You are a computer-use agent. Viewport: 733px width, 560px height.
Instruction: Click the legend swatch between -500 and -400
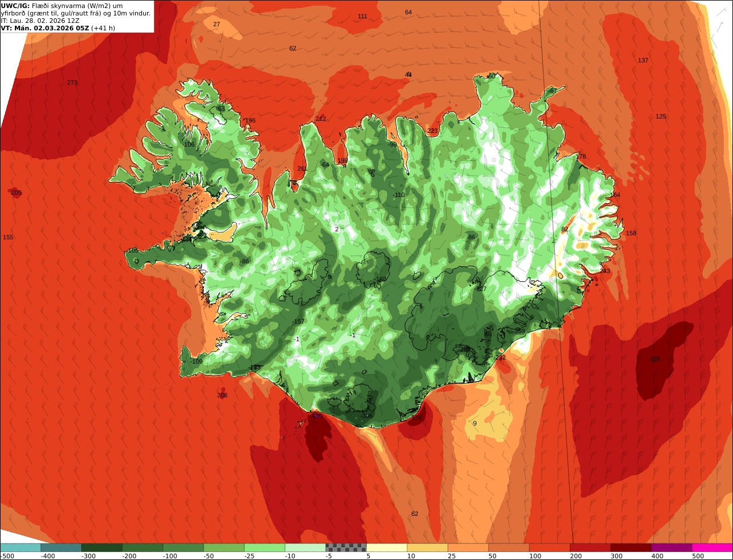click(20, 547)
